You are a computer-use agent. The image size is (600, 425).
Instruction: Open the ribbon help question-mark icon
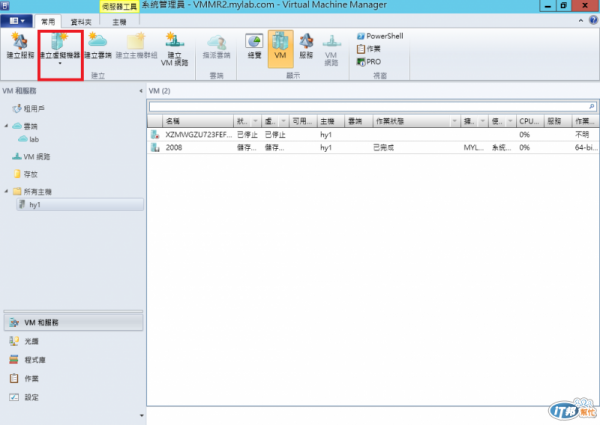(x=593, y=21)
